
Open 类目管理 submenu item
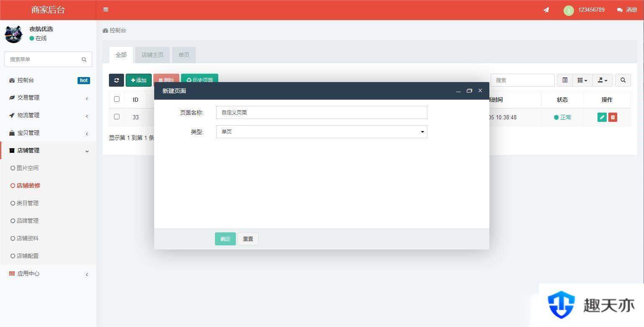pos(27,203)
